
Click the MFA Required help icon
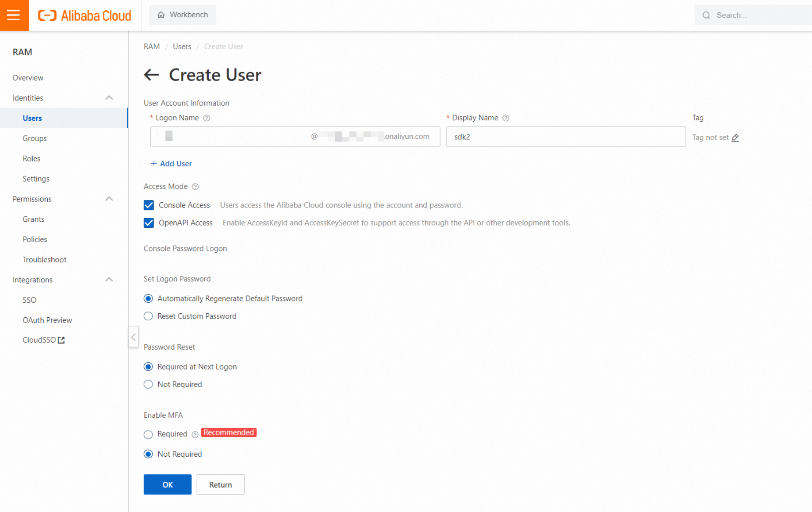(195, 435)
